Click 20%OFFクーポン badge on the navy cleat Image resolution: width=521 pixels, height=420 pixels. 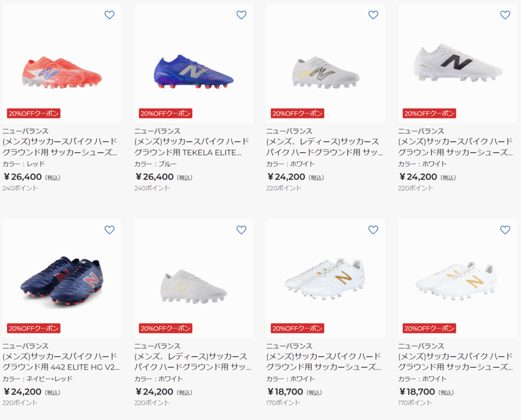pos(34,328)
